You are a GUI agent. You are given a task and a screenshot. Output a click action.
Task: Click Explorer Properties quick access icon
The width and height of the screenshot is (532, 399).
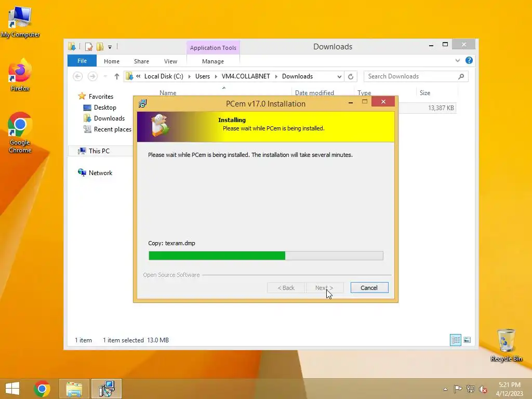(88, 47)
